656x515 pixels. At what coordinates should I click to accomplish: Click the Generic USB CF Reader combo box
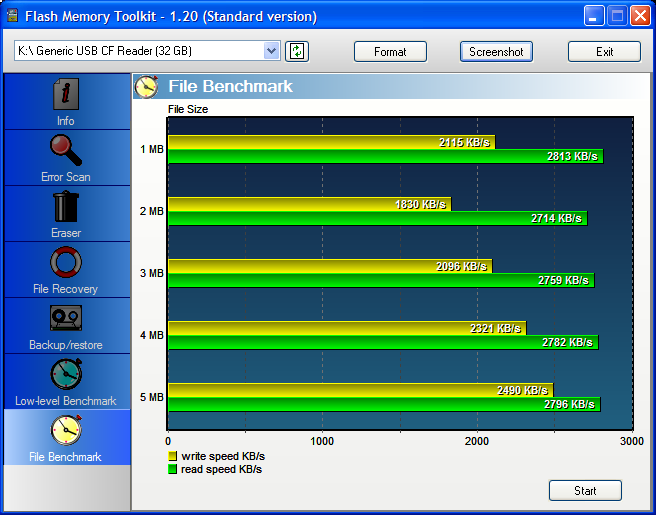[x=140, y=51]
